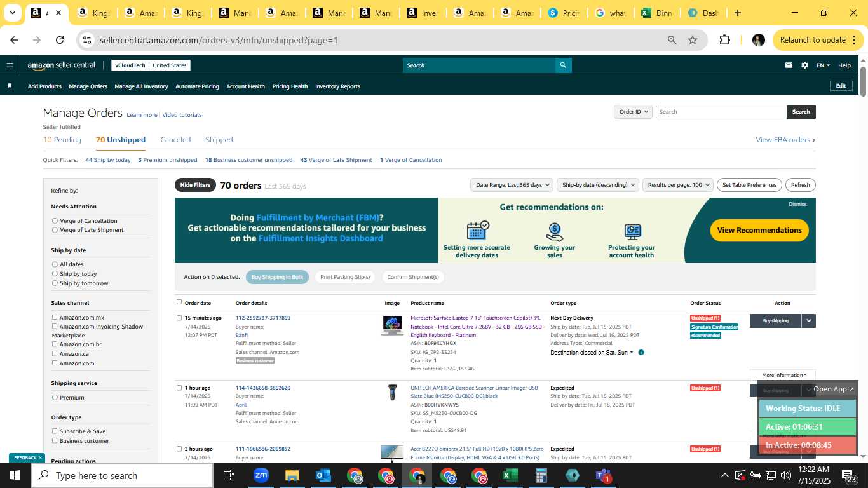Select Verge of Cancellation radio filter
This screenshot has height=488, width=868.
click(x=55, y=220)
